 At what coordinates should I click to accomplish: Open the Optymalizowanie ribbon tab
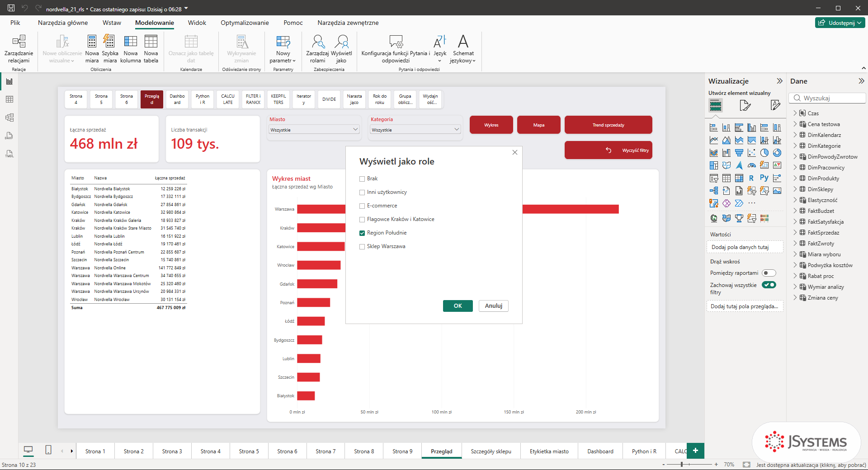coord(245,23)
